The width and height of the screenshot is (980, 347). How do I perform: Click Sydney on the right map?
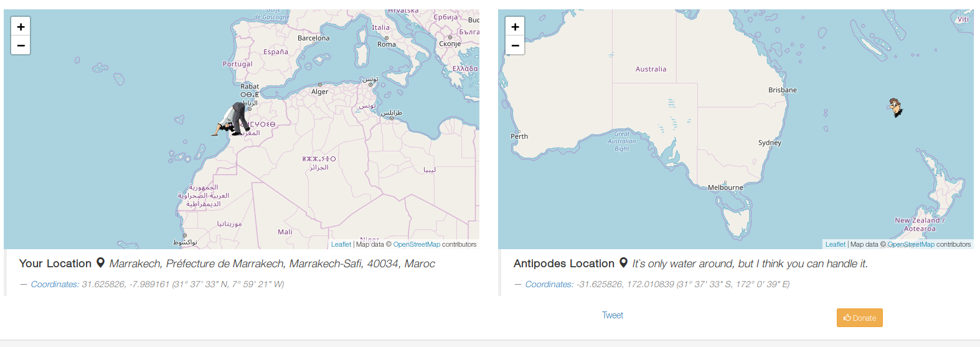click(x=770, y=143)
